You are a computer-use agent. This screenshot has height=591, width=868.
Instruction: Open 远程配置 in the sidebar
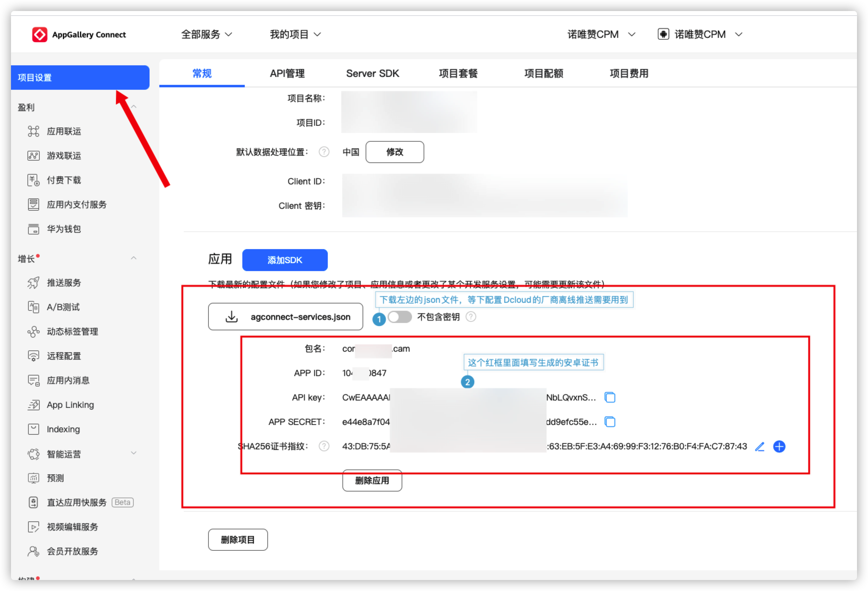pos(64,356)
